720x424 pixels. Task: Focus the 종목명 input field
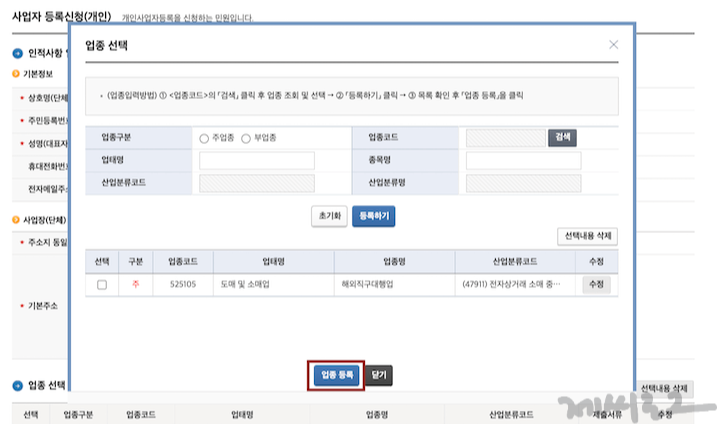523,160
